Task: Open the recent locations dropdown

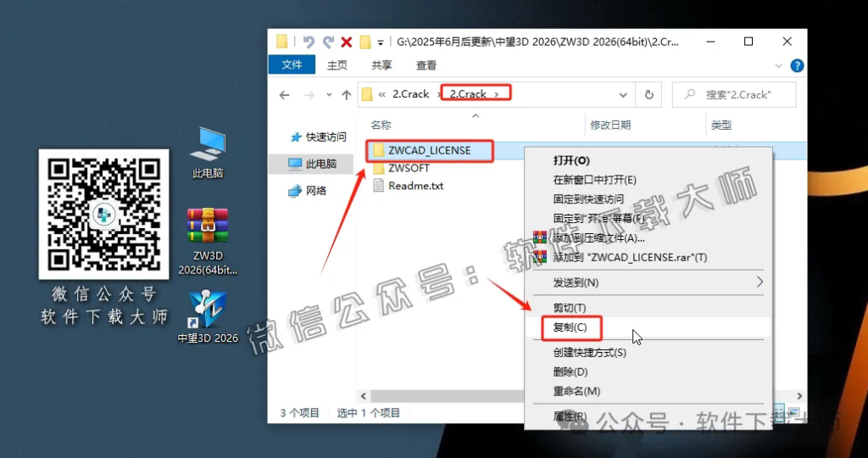Action: 329,95
